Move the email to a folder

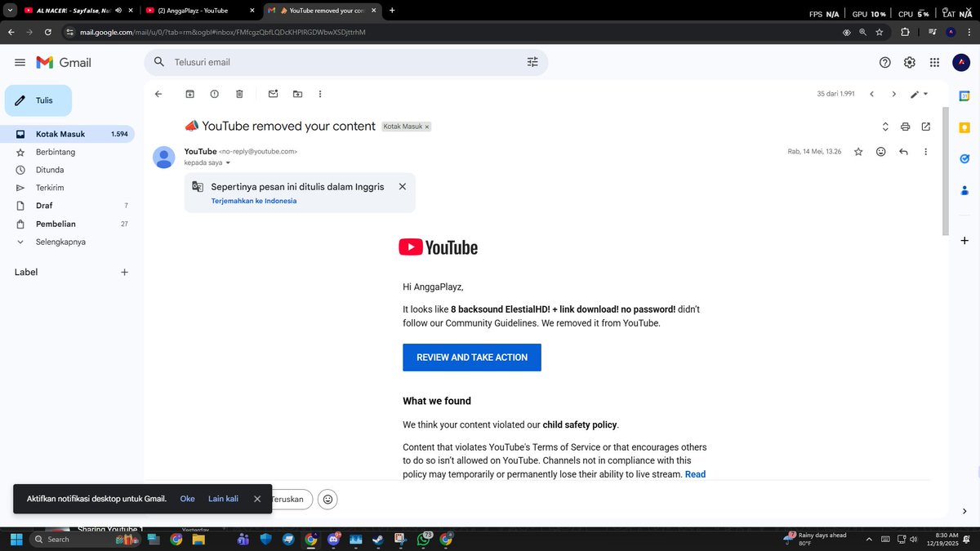point(297,94)
